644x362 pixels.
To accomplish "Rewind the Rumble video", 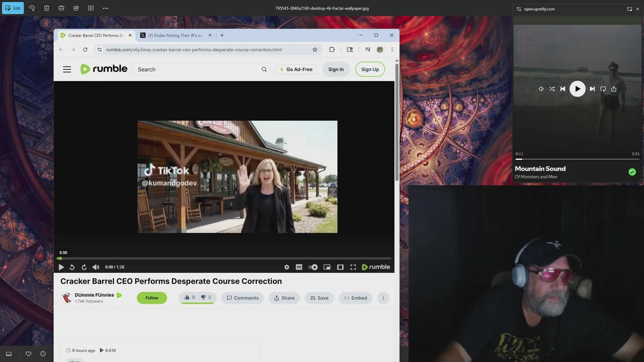I will [72, 267].
